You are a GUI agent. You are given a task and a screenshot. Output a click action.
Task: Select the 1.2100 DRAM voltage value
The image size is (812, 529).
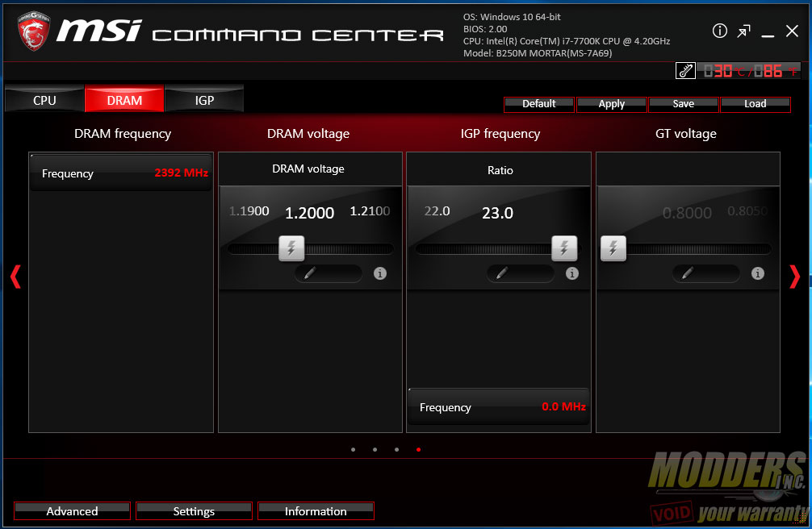pos(370,211)
